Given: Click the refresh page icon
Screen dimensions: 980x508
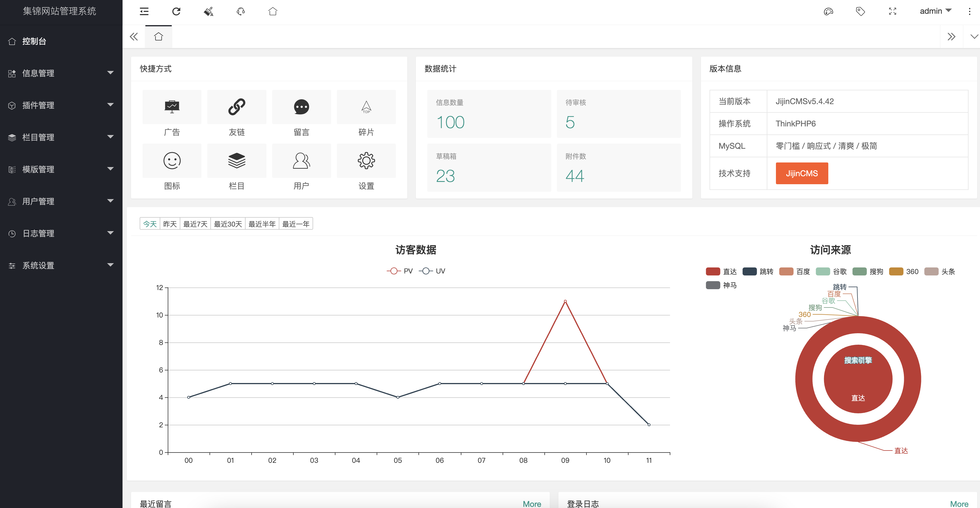Looking at the screenshot, I should click(176, 11).
